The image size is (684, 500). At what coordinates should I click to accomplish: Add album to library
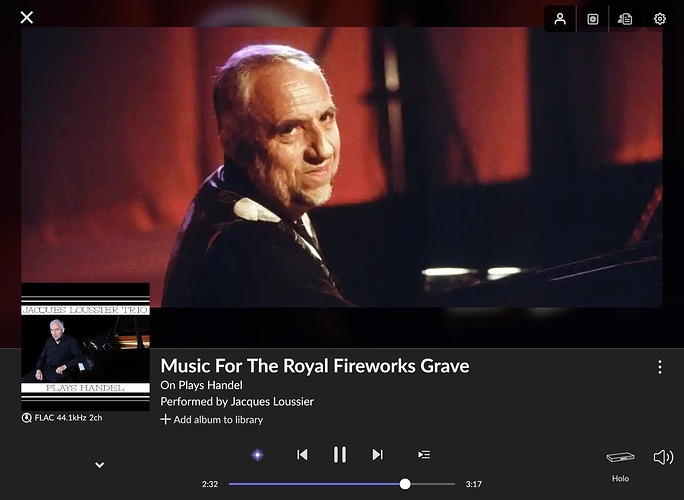click(212, 420)
